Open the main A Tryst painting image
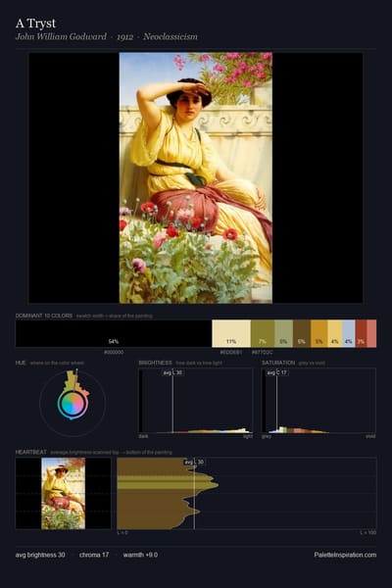 click(196, 177)
